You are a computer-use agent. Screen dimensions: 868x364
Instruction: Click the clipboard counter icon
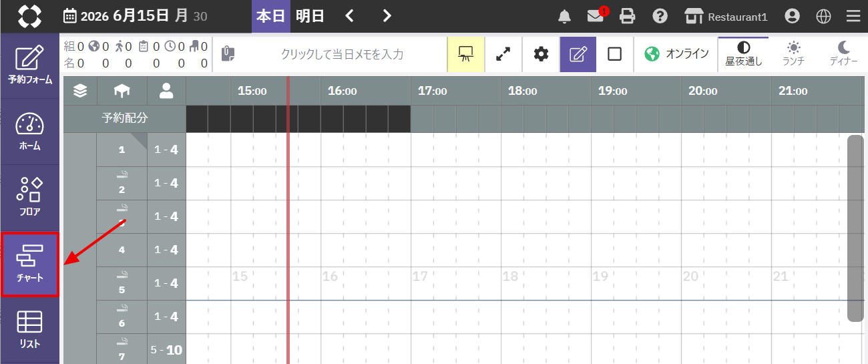143,47
